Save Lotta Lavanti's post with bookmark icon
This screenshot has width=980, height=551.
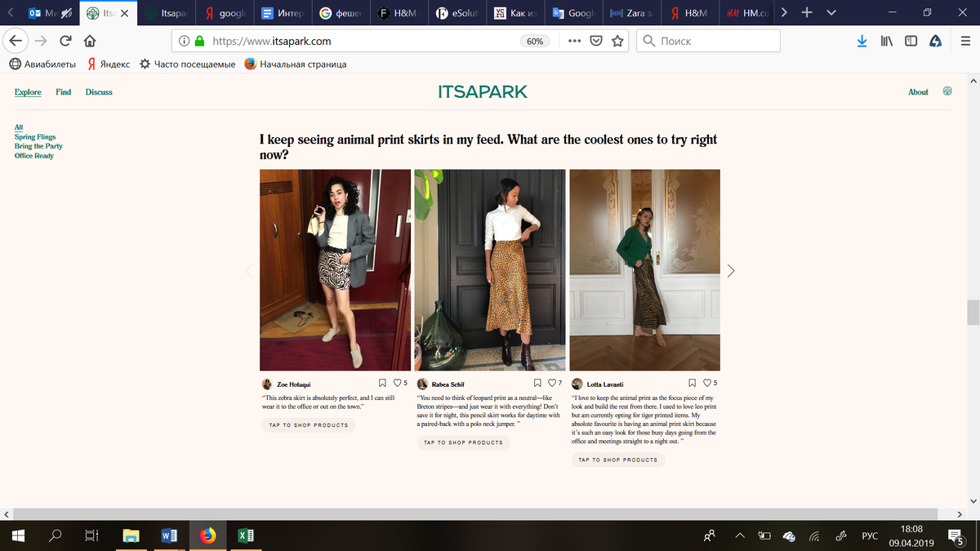coord(693,383)
